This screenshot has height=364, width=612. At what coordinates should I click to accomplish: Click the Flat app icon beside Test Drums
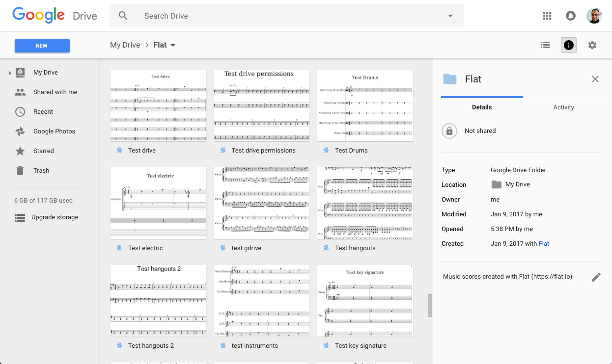pyautogui.click(x=326, y=150)
